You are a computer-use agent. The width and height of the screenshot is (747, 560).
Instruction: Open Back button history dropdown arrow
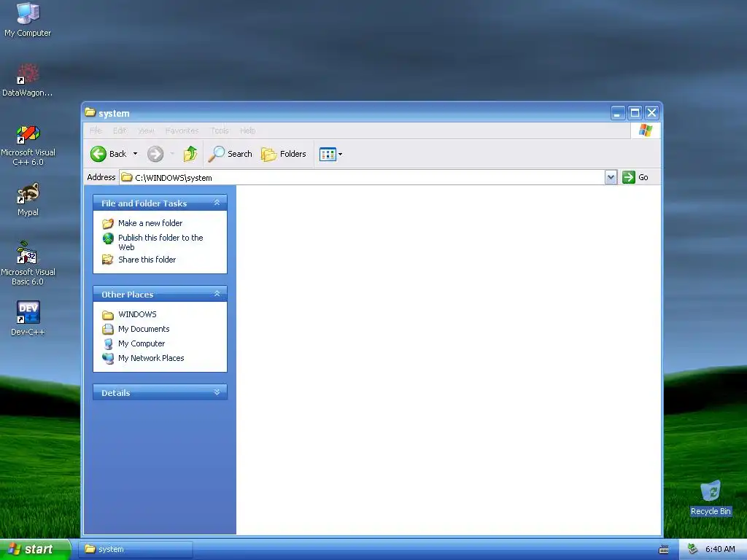click(135, 154)
